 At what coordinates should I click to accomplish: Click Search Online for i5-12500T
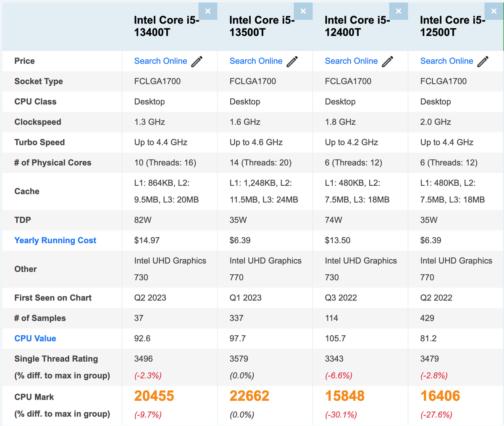446,61
